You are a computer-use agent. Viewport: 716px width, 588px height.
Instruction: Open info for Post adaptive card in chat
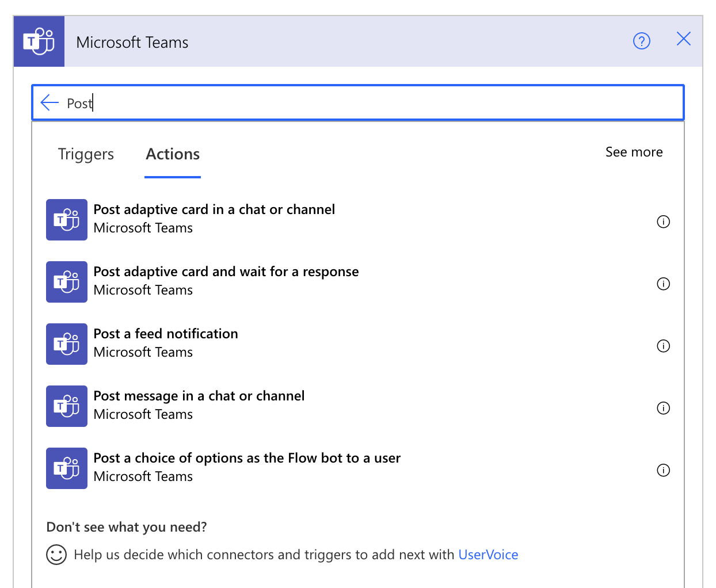pyautogui.click(x=663, y=222)
